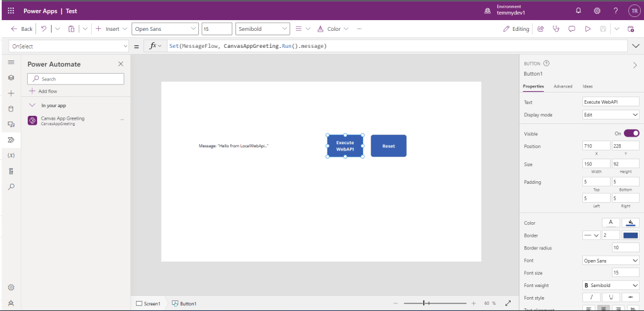Open the border style dropdown
Screen dimensions: 644x311
coord(591,235)
